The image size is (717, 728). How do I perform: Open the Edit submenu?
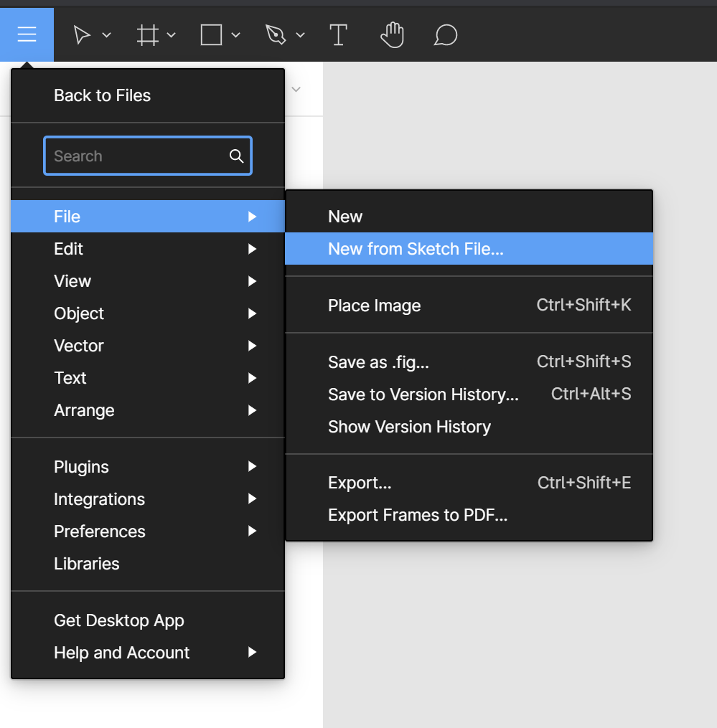point(148,249)
